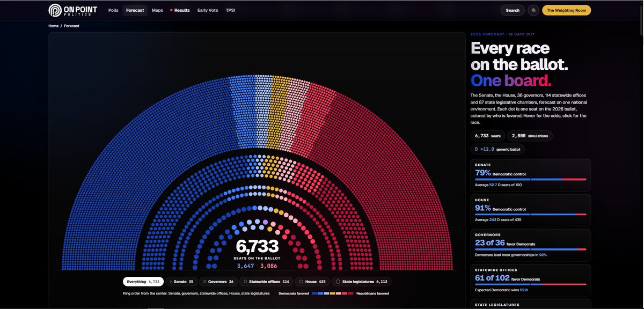Click the 'SEATS ON THE BALLOT' caption
644x309 pixels.
click(x=257, y=258)
